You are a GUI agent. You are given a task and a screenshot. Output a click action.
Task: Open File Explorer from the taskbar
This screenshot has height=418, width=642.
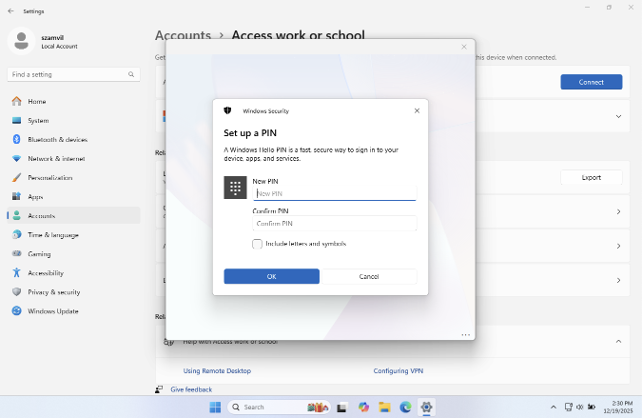(x=384, y=407)
